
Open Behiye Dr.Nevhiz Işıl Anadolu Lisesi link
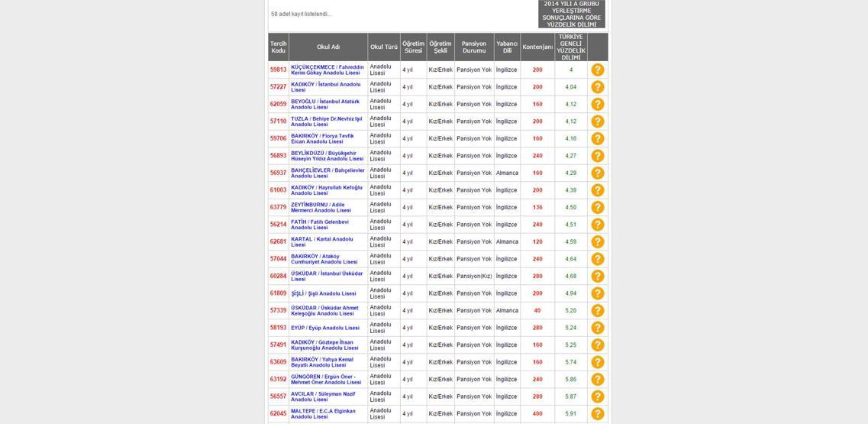326,121
